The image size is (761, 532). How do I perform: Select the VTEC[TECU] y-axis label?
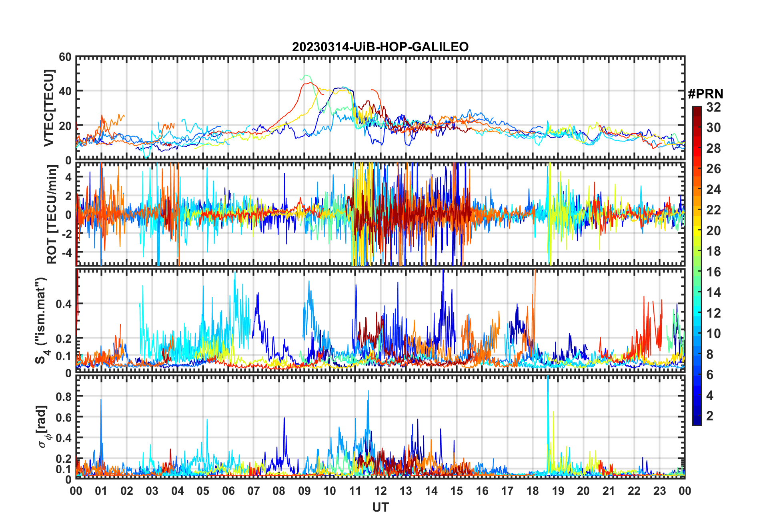tap(49, 108)
